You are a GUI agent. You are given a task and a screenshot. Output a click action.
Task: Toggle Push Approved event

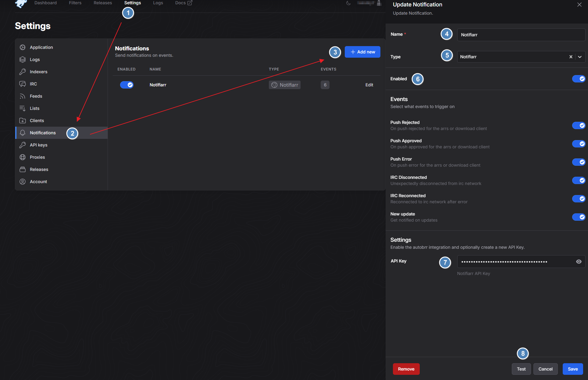[579, 144]
